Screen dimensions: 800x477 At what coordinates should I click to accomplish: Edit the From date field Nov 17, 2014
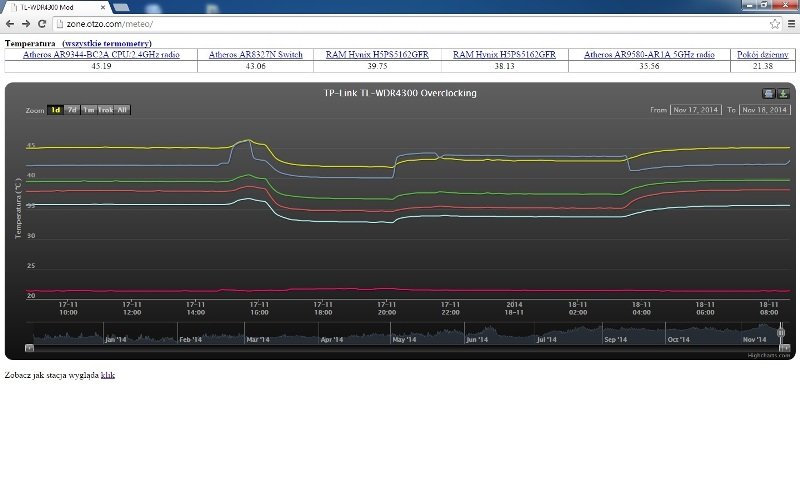[x=695, y=110]
